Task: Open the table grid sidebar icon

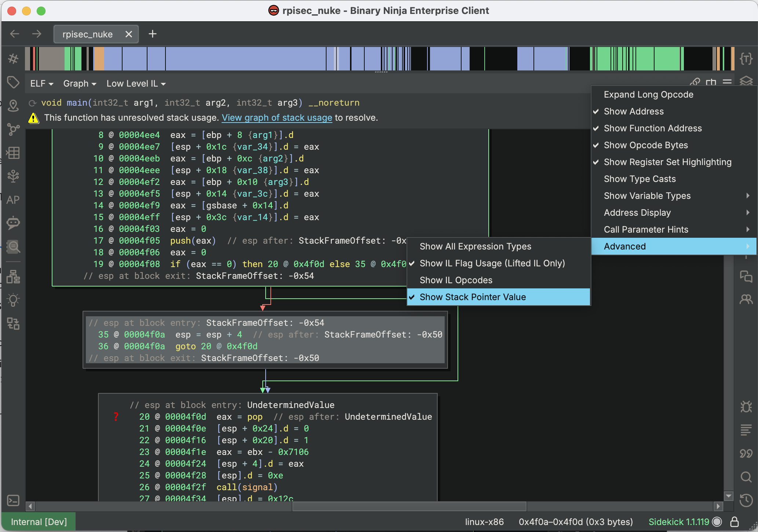Action: click(x=13, y=153)
